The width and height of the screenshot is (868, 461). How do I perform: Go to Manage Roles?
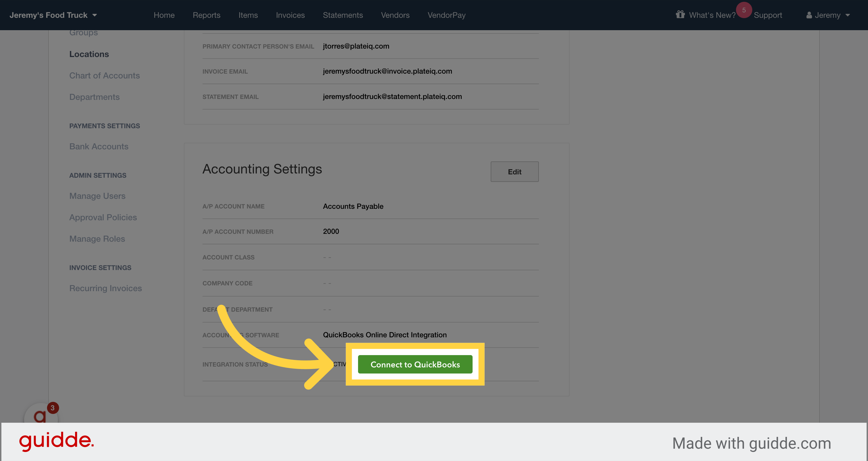click(x=97, y=239)
